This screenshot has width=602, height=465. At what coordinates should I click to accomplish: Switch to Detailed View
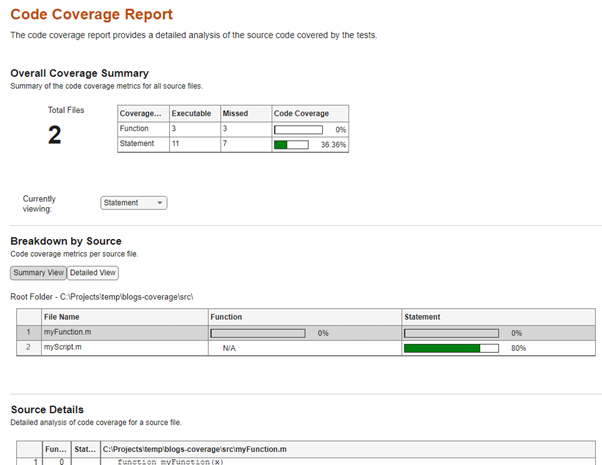92,273
